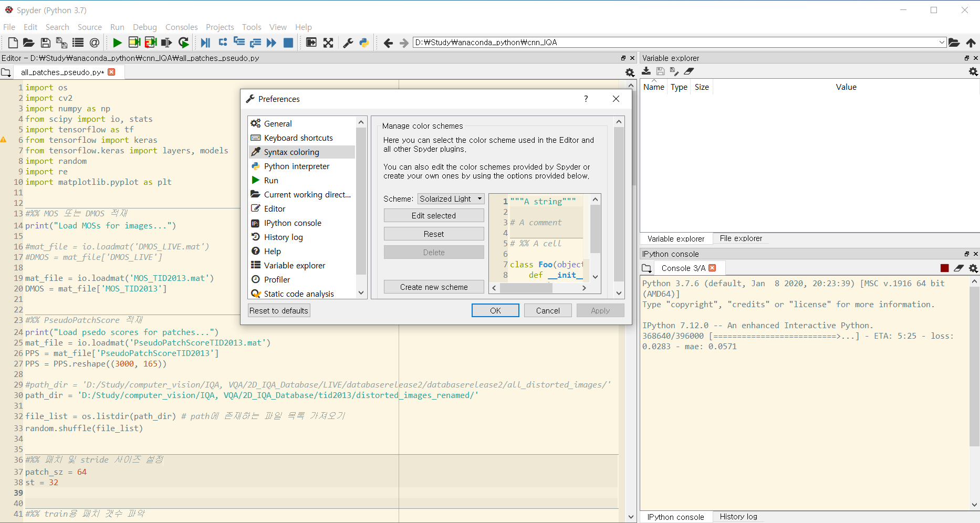Select Static code analysis preferences
The height and width of the screenshot is (523, 980).
pyautogui.click(x=302, y=294)
